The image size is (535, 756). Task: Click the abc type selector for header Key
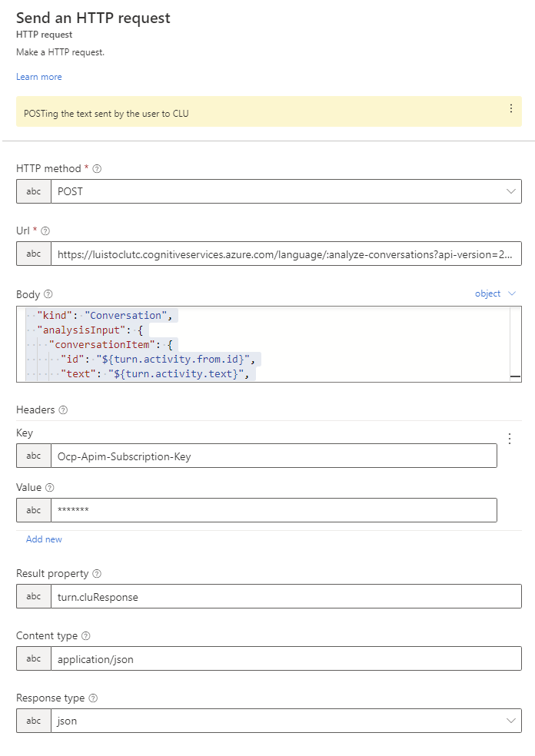pyautogui.click(x=34, y=456)
